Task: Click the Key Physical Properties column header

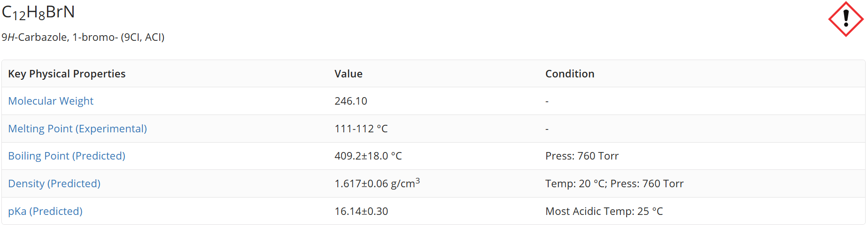Action: [67, 74]
